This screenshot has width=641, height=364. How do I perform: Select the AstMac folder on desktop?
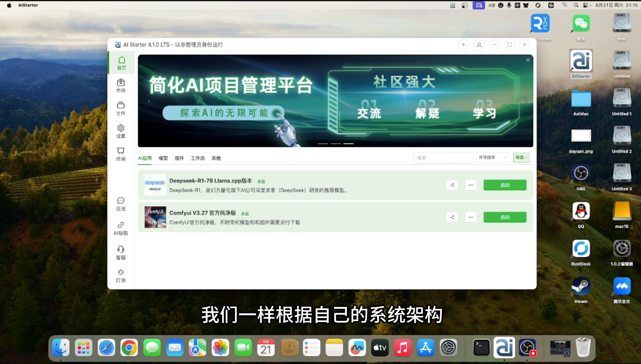(581, 102)
